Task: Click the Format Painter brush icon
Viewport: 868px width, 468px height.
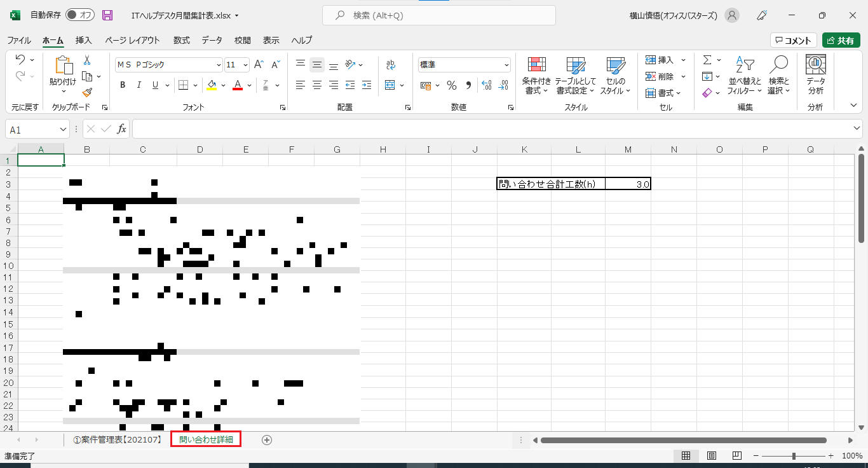Action: [x=87, y=92]
